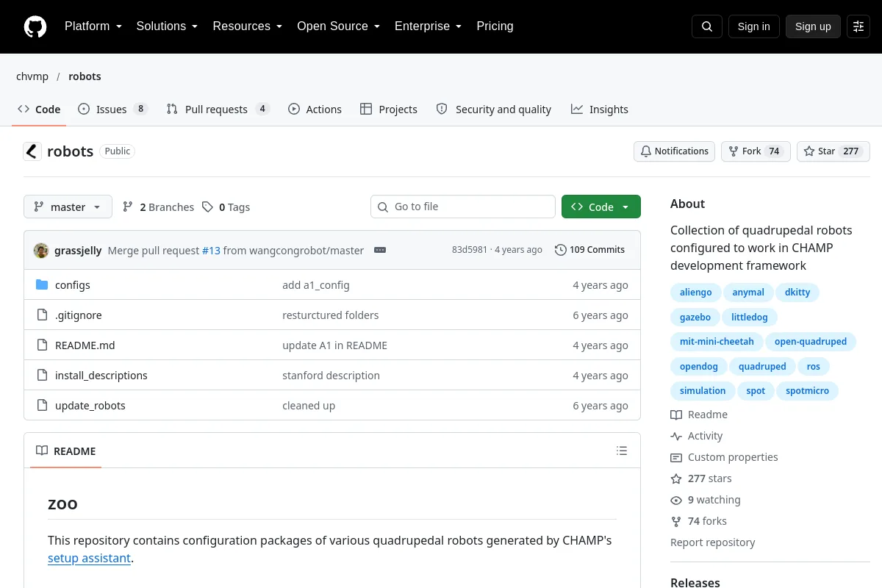This screenshot has width=882, height=588.
Task: Click the robots repository arrow icon
Action: [32, 151]
